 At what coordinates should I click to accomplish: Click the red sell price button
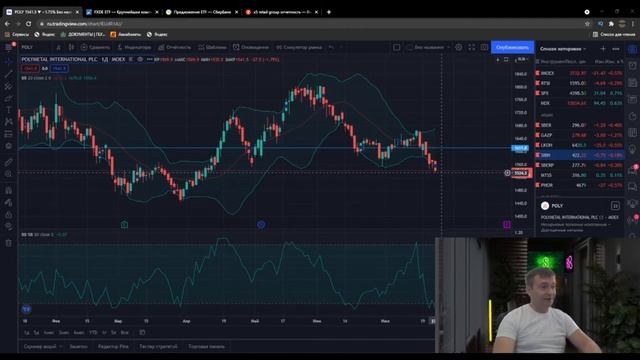(x=30, y=69)
